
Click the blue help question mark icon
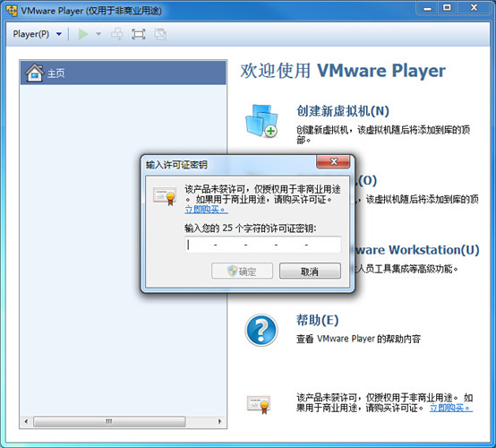tap(261, 330)
